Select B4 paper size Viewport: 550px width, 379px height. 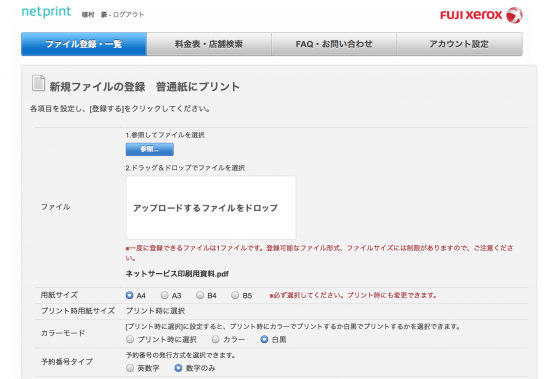coord(200,295)
